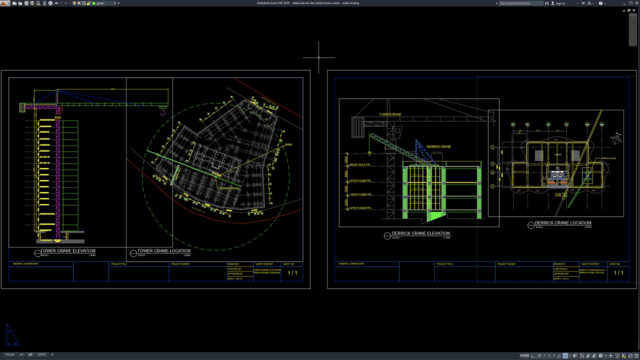Click the search binoculars icon
This screenshot has width=640, height=360.
547,3
